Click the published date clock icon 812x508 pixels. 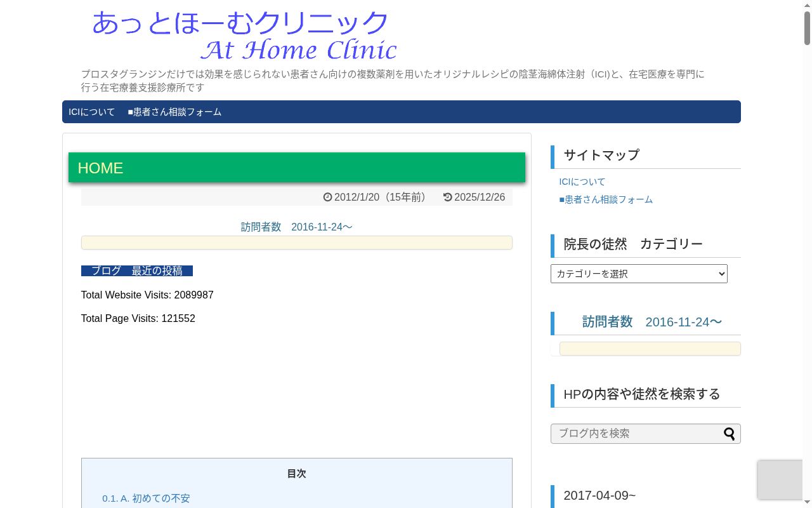pyautogui.click(x=327, y=197)
